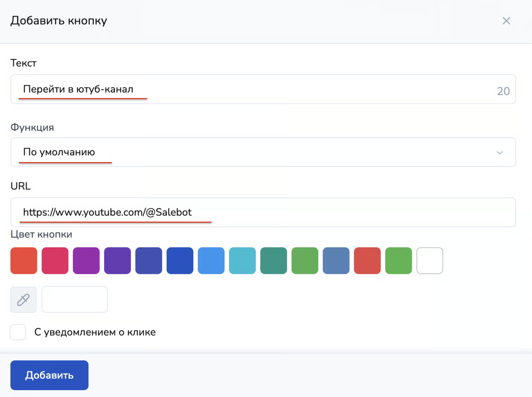Choose the magenta purple swatch

86,261
